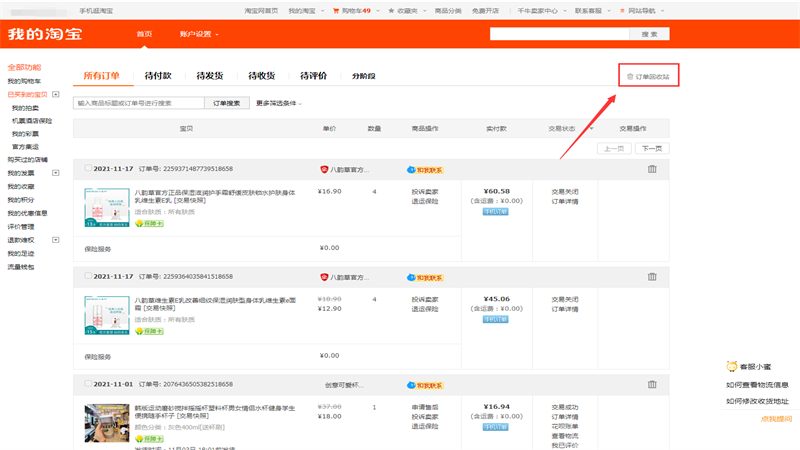This screenshot has width=800, height=450.
Task: Click 和我联系 chat icon for order 739518658
Action: [426, 170]
